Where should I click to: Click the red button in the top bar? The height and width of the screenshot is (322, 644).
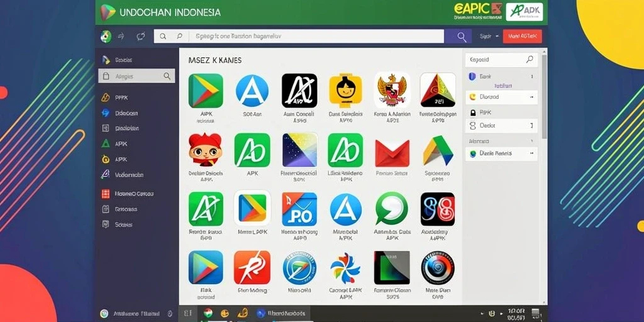point(523,36)
